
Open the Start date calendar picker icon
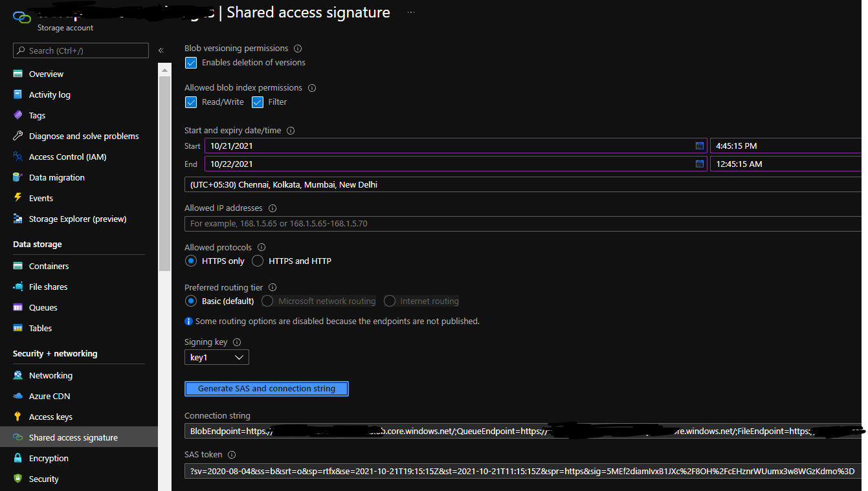click(699, 146)
